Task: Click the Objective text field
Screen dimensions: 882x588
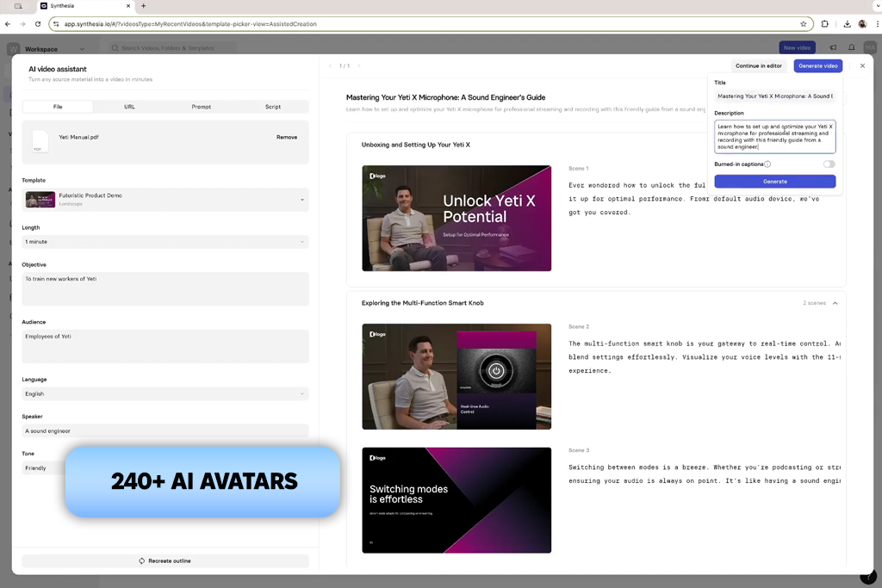Action: 165,289
